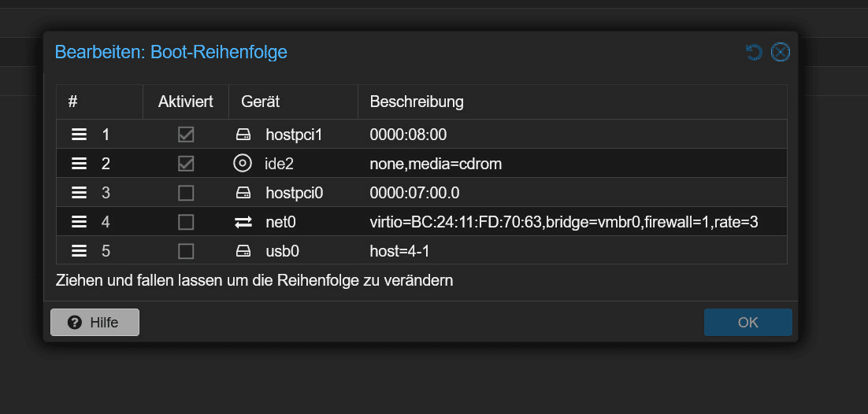
Task: Click the usb0 device icon
Action: coord(243,251)
